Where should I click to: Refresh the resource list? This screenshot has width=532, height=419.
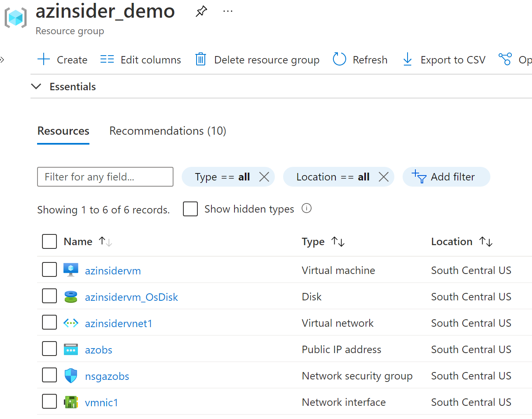360,60
